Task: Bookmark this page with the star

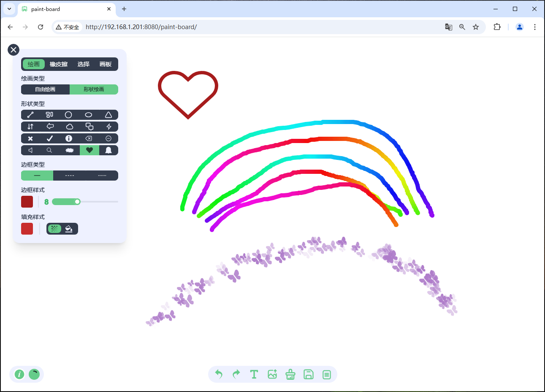Action: pos(476,27)
